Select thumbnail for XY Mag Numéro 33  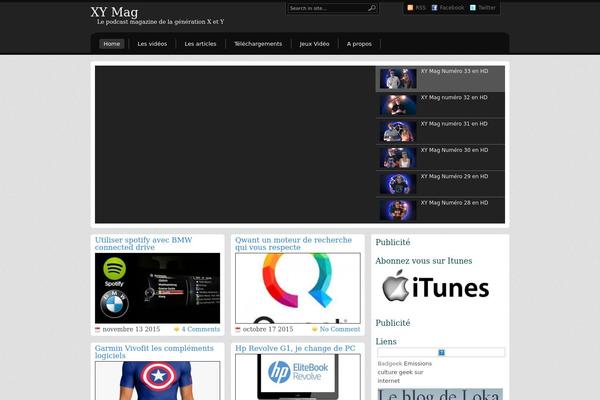tap(398, 78)
